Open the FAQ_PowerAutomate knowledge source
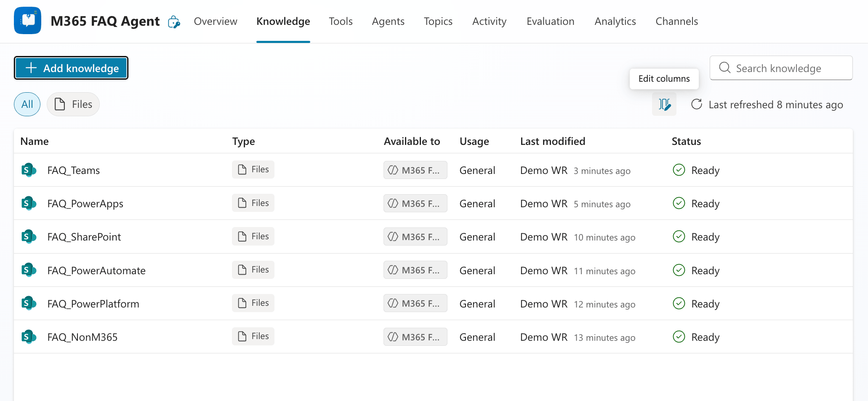This screenshot has width=868, height=401. [96, 270]
